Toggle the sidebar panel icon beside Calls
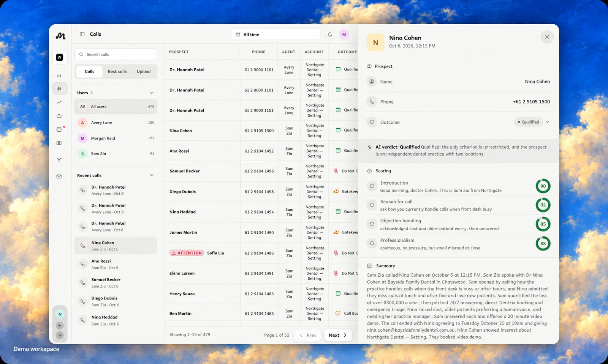This screenshot has width=608, height=364. (x=82, y=34)
